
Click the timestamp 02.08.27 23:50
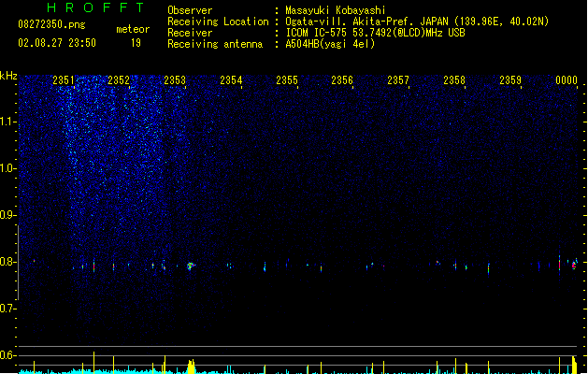click(x=57, y=43)
